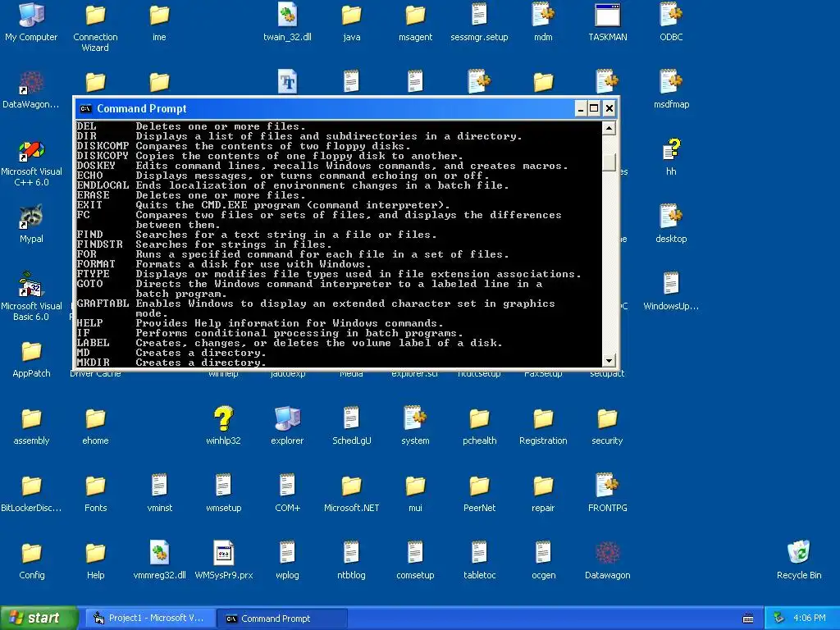Select the Fonts folder icon

[x=95, y=486]
